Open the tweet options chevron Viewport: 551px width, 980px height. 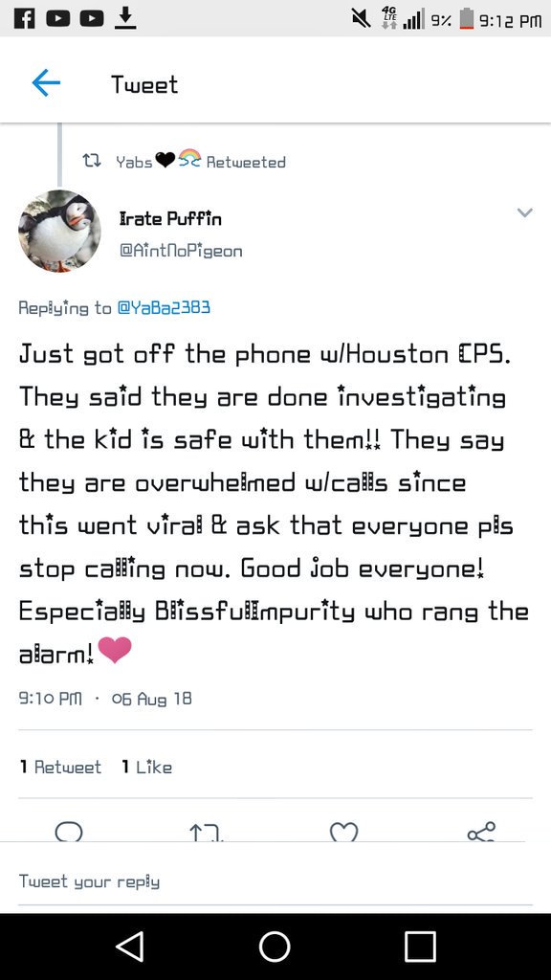click(525, 212)
